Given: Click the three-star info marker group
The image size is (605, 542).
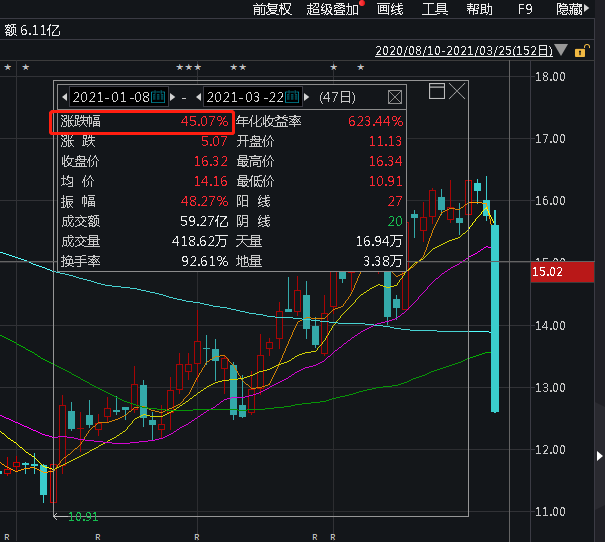Looking at the screenshot, I should click(x=189, y=68).
